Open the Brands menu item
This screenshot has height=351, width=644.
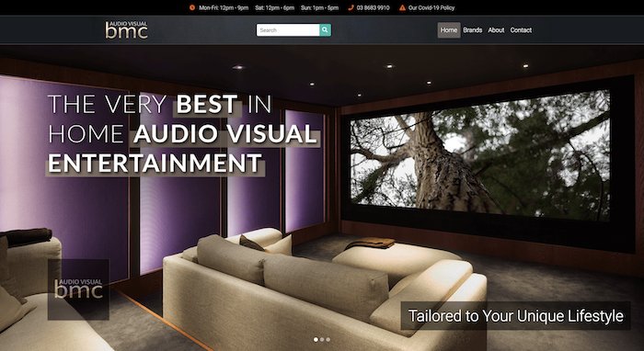tap(473, 30)
